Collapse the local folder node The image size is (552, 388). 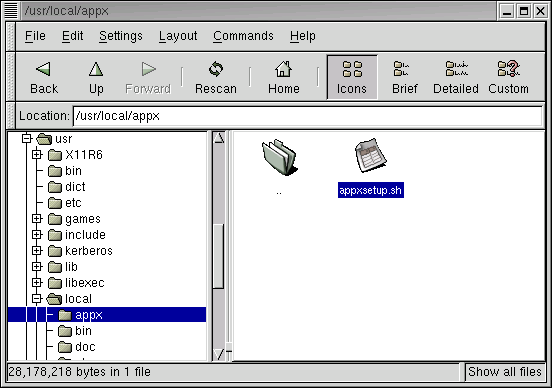tap(37, 299)
